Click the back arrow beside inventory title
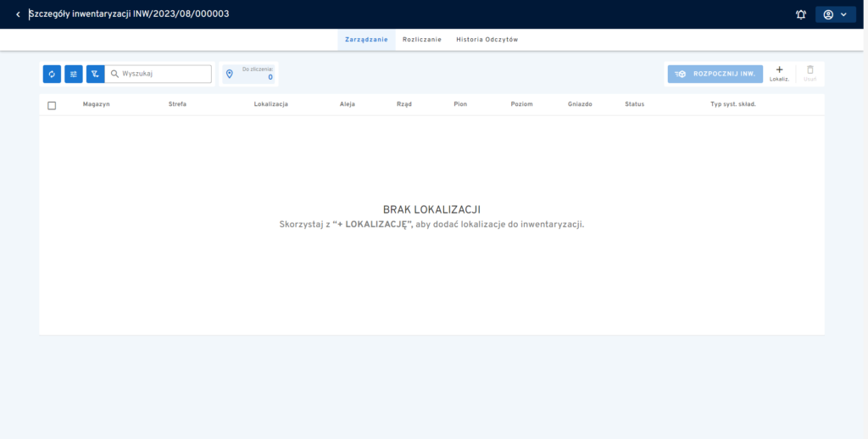The width and height of the screenshot is (868, 439). pos(18,14)
